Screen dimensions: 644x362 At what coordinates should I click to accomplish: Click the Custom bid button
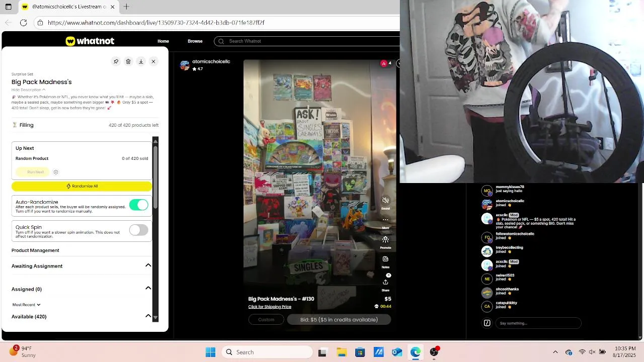click(266, 320)
